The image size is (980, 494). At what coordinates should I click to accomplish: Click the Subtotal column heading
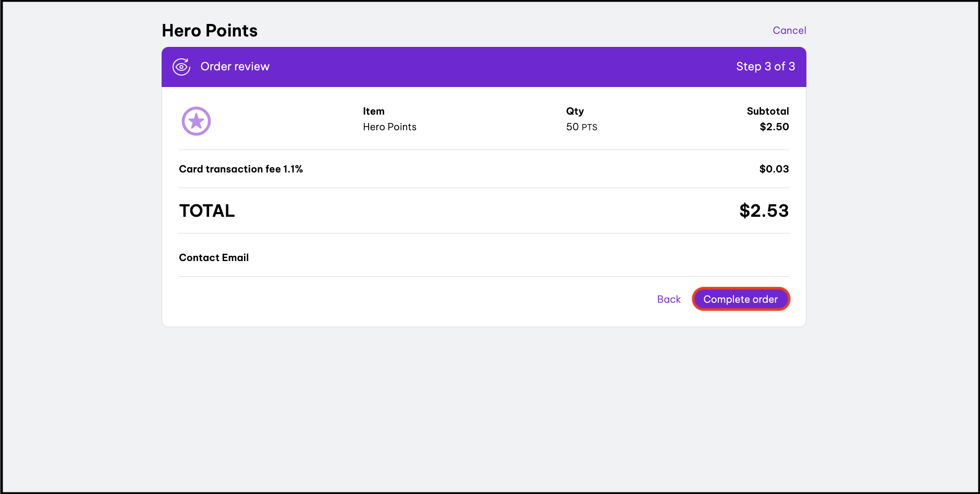click(767, 111)
